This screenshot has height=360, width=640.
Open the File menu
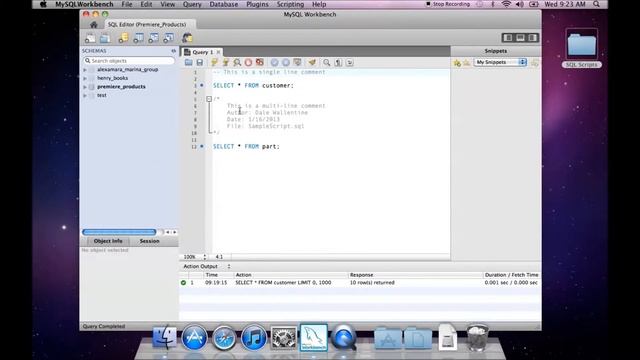(x=127, y=4)
